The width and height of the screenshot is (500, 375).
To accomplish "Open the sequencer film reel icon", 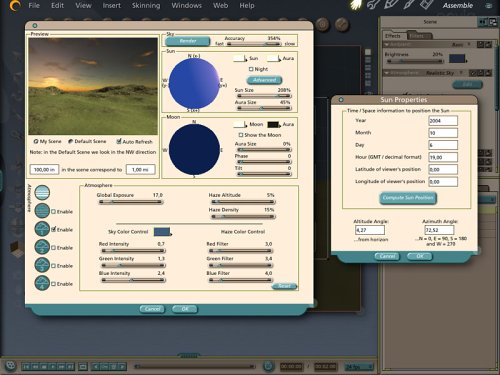I will coord(11,366).
